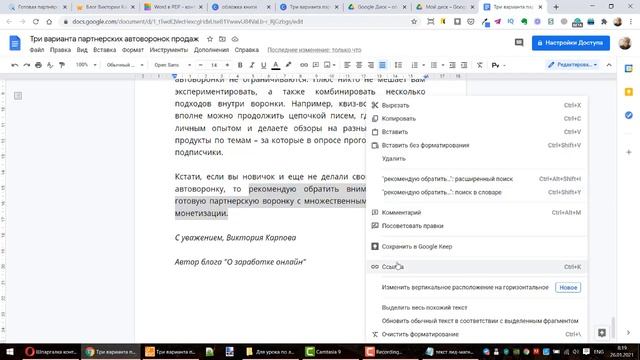Image resolution: width=640 pixels, height=360 pixels.
Task: Open the Файл menu
Action: 37,50
